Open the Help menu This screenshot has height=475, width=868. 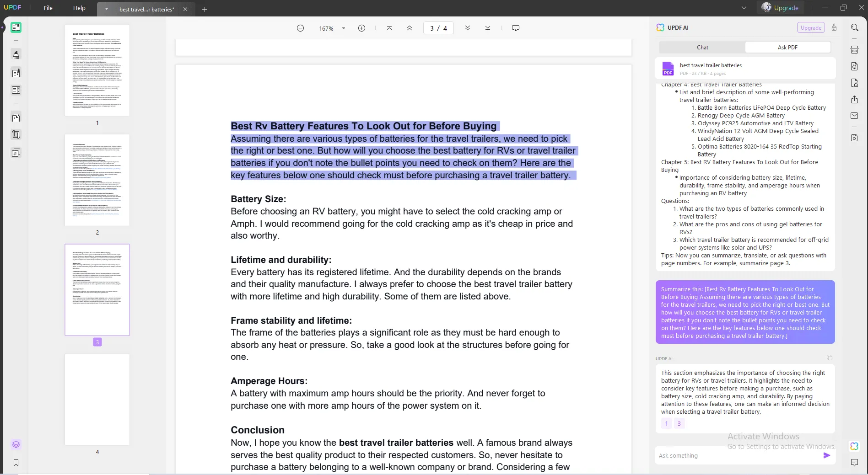click(79, 8)
